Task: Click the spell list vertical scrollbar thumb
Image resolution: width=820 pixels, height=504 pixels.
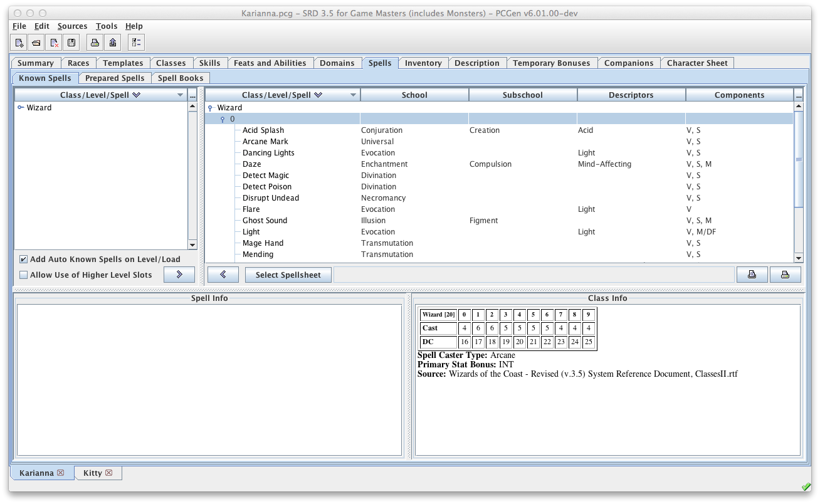Action: (798, 160)
